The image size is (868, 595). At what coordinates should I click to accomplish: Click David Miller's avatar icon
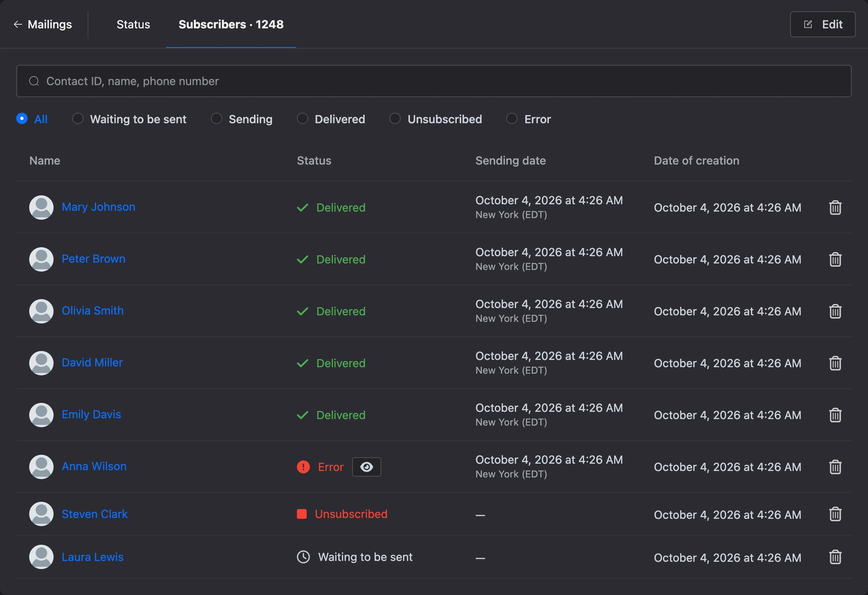click(41, 363)
